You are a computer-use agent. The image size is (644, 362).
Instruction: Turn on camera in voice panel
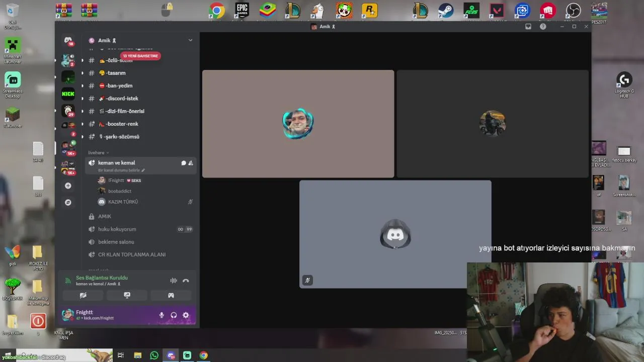click(x=83, y=295)
